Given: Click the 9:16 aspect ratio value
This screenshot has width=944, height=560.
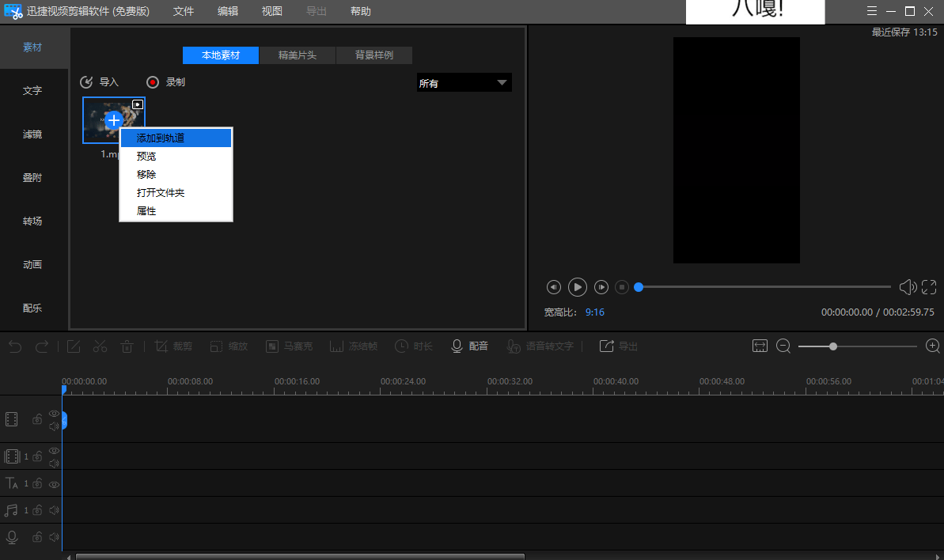Looking at the screenshot, I should point(594,312).
